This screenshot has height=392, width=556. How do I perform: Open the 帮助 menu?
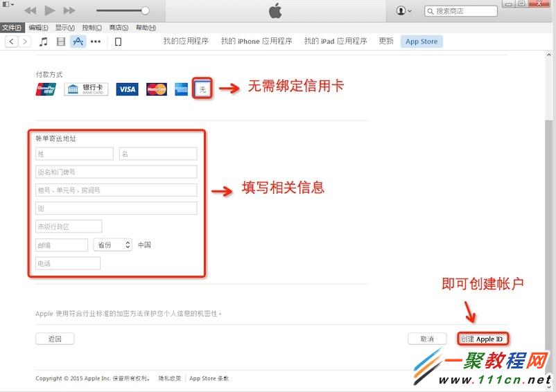[x=146, y=28]
